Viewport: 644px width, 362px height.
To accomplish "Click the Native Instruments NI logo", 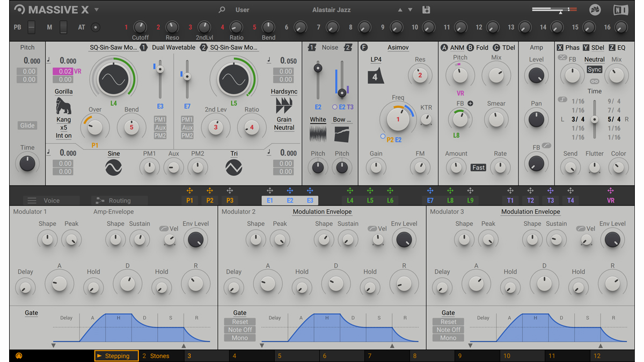I will pyautogui.click(x=620, y=10).
